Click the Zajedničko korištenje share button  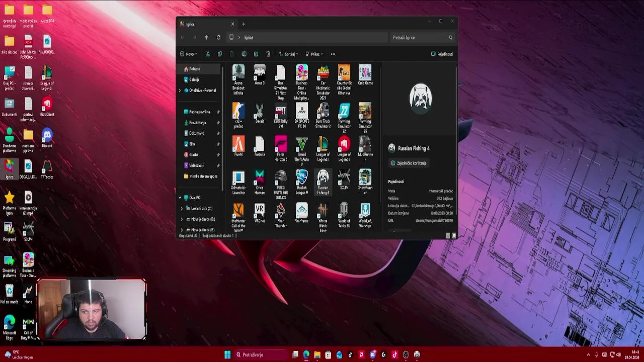pos(409,163)
